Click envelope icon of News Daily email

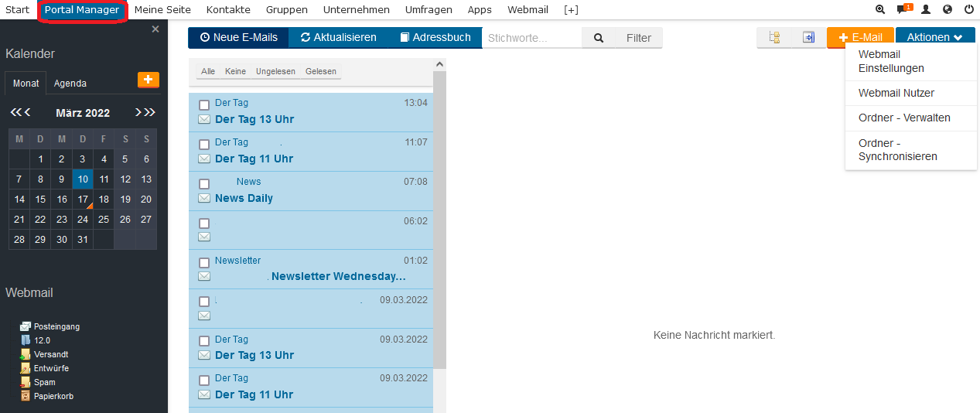(x=204, y=198)
